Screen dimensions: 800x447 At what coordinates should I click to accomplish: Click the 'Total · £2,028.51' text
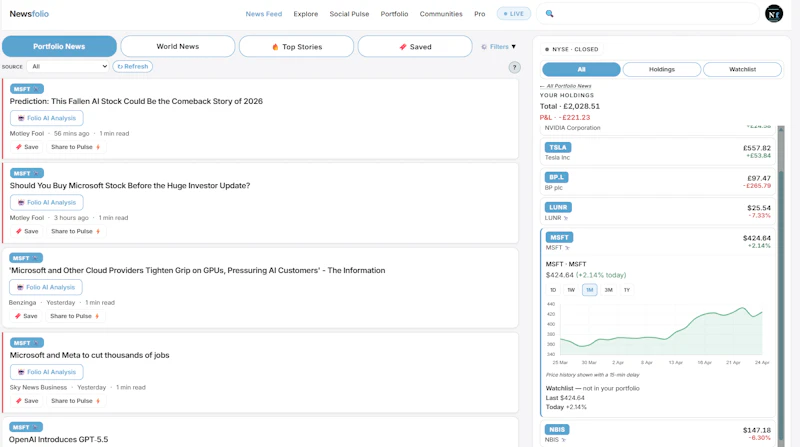pos(569,106)
